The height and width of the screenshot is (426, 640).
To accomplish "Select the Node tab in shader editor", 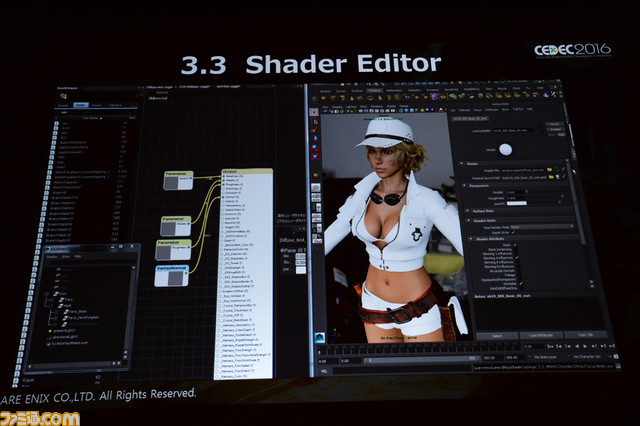I will [x=81, y=105].
